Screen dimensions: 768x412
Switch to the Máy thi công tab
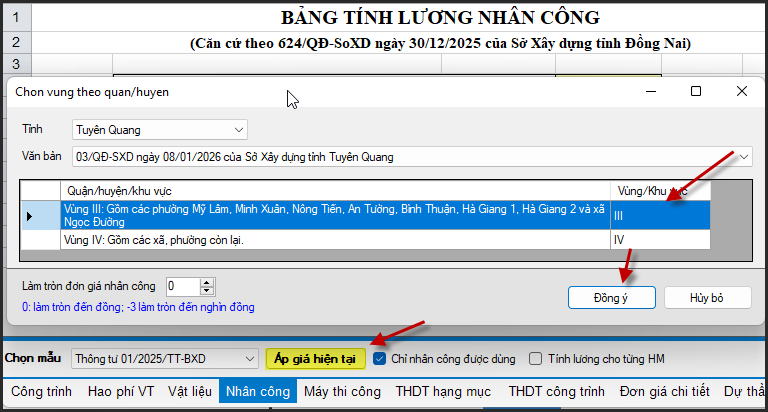pyautogui.click(x=341, y=391)
